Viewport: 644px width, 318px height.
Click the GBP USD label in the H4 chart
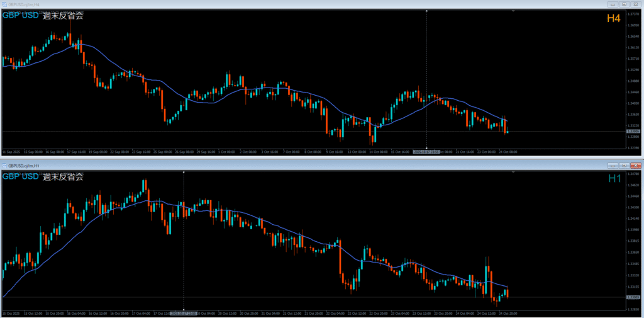[x=21, y=16]
